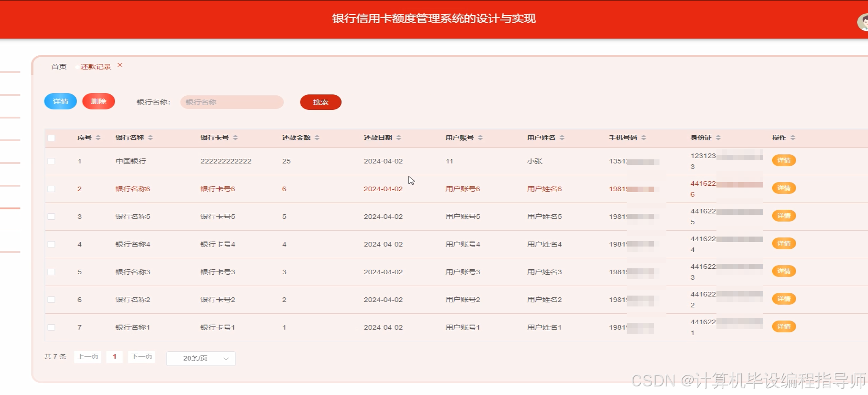The height and width of the screenshot is (395, 868).
Task: Click the blue 详情 toolbar button
Action: (60, 101)
